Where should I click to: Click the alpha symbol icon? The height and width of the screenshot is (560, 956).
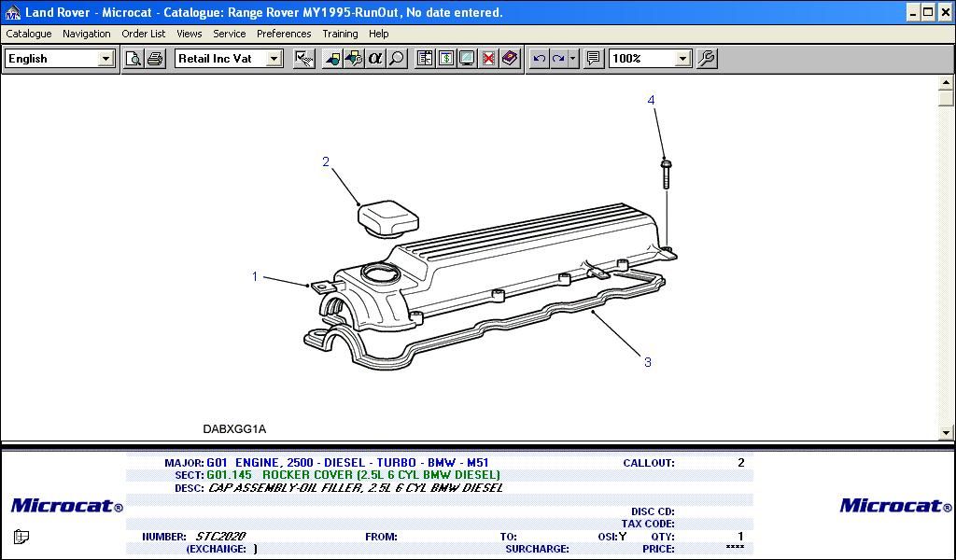coord(375,59)
